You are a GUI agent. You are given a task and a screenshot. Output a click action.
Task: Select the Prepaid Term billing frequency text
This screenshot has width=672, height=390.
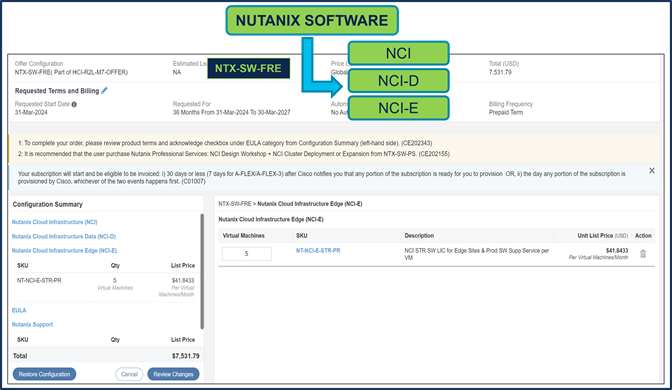(506, 113)
